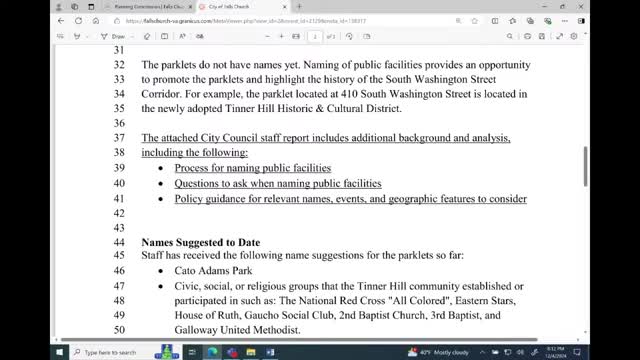Open weather widget showing Mostly cloudy
Screen dimensions: 640x360
click(x=438, y=352)
